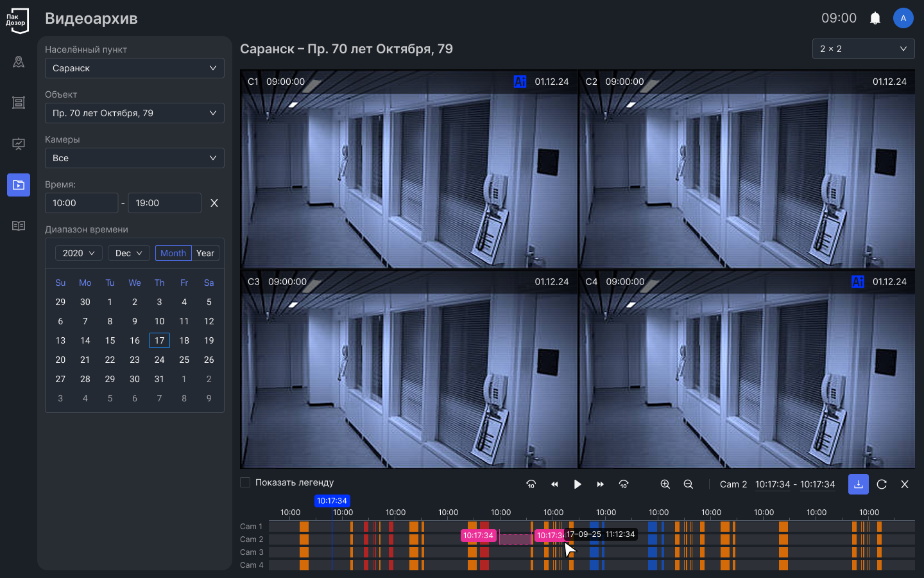
Task: Open the 2 × 2 grid layout dropdown
Action: 863,49
